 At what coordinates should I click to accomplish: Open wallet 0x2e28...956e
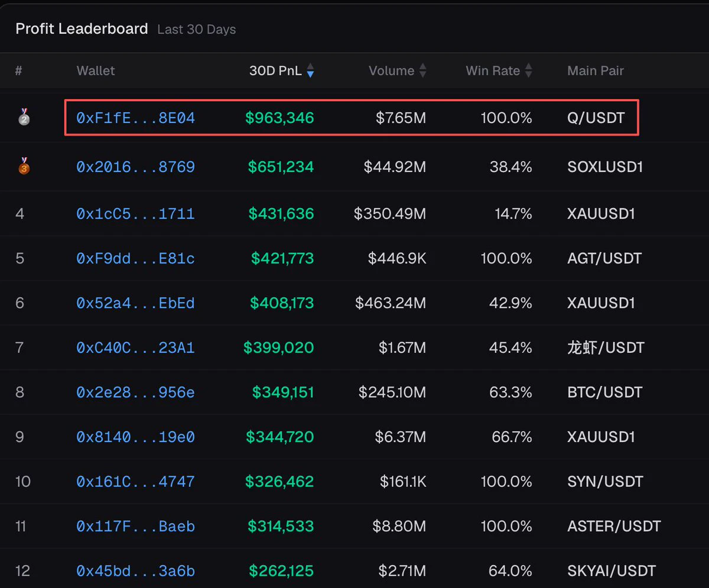(x=135, y=392)
